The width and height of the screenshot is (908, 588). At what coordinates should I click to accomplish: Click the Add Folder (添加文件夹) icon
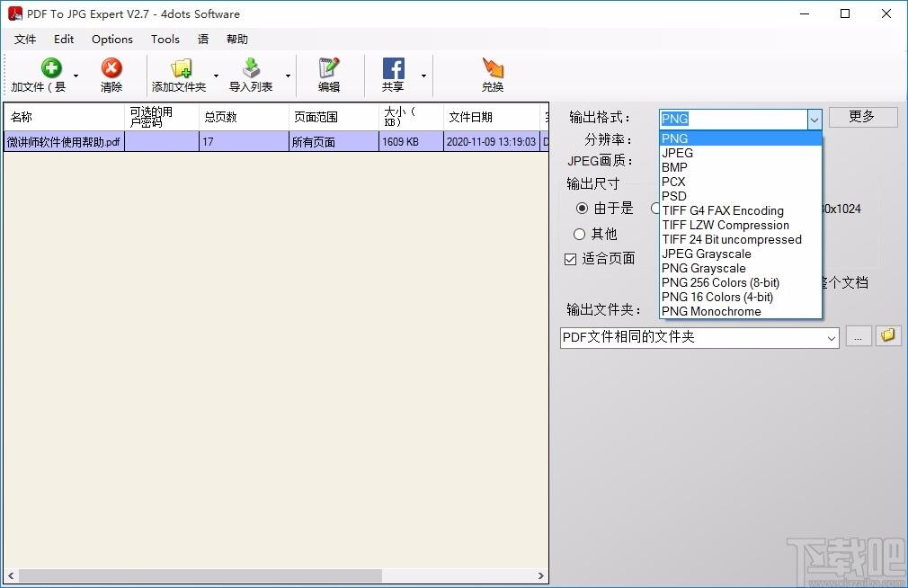(182, 67)
